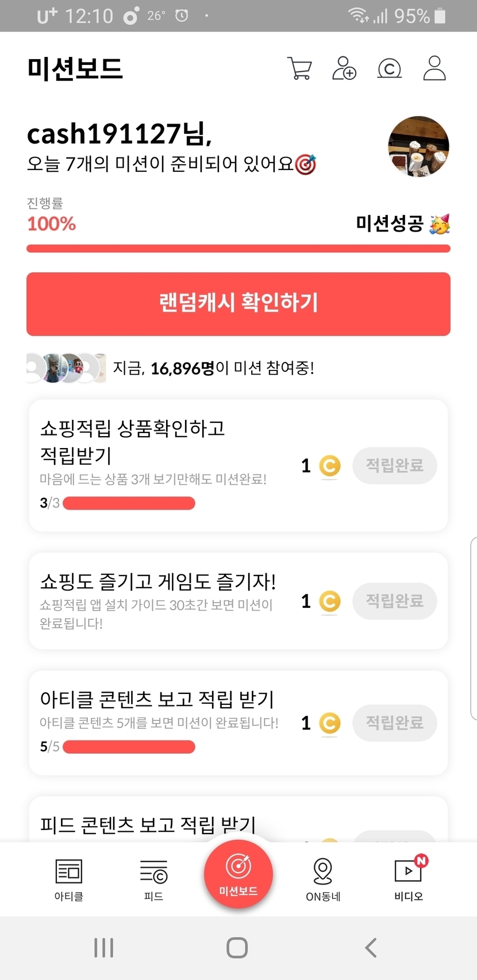
Task: Switch to the 아티클 tab
Action: 69,879
